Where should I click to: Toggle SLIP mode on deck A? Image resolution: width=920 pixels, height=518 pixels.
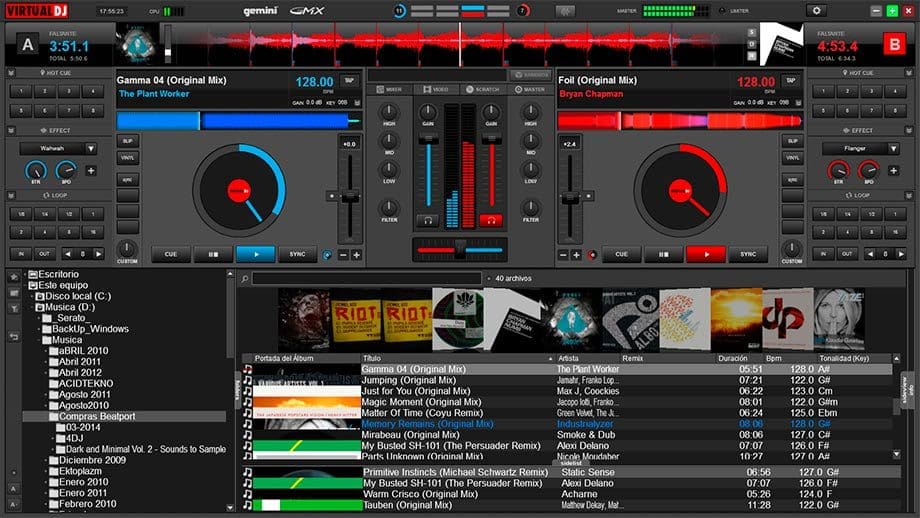(x=127, y=141)
